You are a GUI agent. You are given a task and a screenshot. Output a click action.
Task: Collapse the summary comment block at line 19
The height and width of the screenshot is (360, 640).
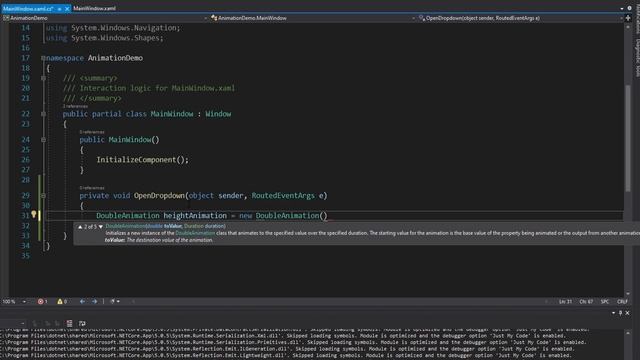[x=43, y=78]
